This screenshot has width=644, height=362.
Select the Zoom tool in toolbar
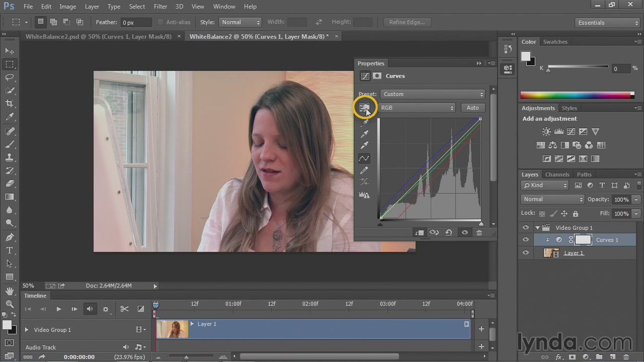(10, 304)
